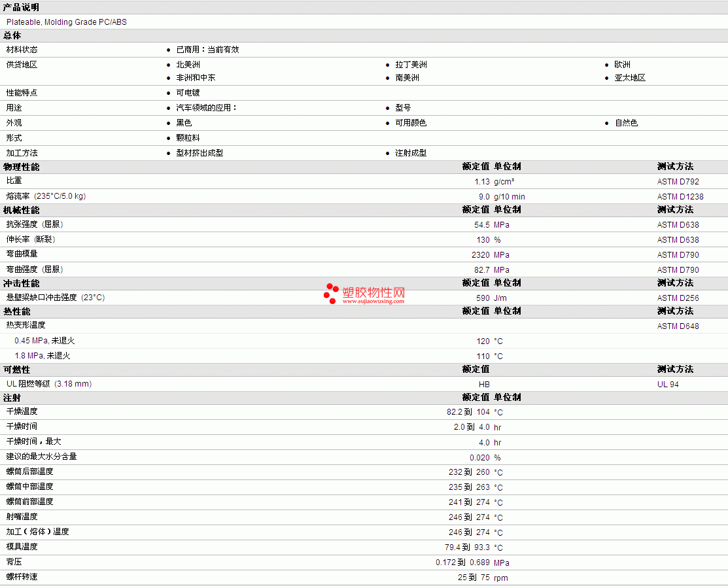Click the 物理性能 section header
Image resolution: width=728 pixels, height=588 pixels.
click(22, 167)
